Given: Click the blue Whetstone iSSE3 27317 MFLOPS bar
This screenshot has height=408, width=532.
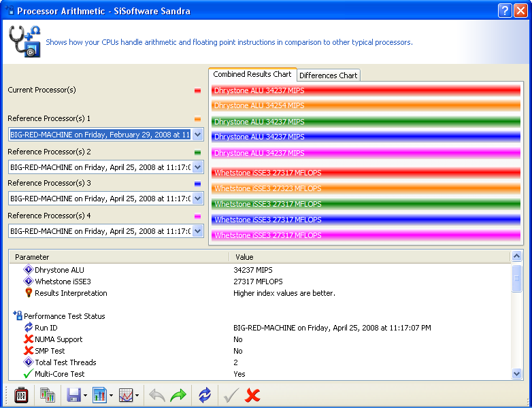Looking at the screenshot, I should click(366, 220).
